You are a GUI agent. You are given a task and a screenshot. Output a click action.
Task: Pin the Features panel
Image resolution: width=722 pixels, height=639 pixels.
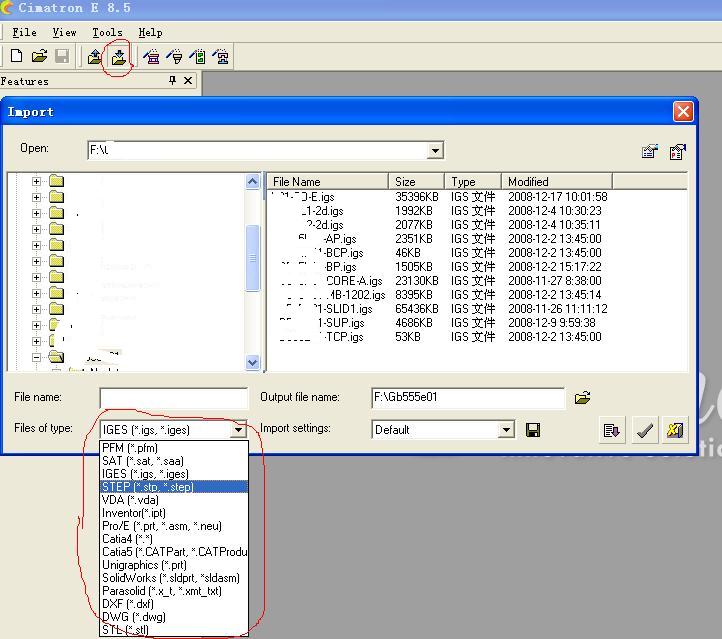pyautogui.click(x=173, y=81)
